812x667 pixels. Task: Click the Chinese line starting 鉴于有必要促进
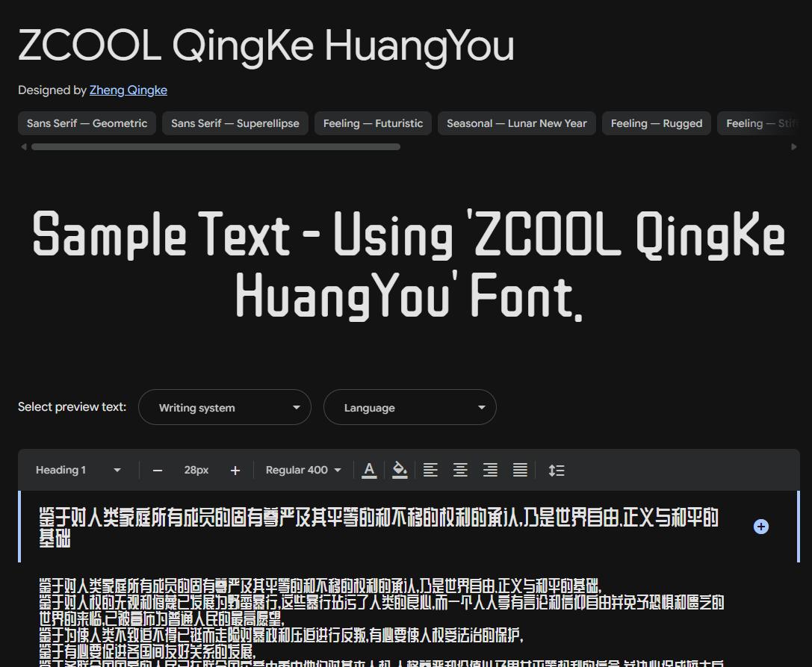pyautogui.click(x=148, y=651)
